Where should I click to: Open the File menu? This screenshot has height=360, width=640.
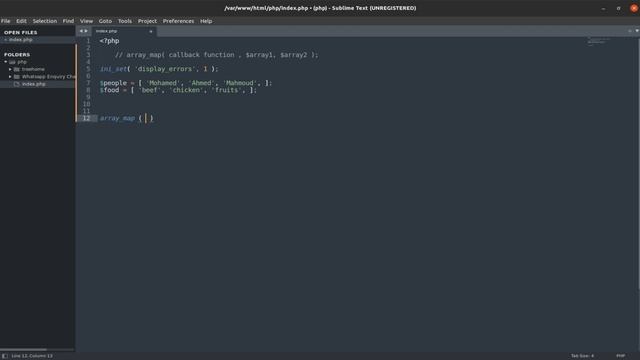pos(5,21)
